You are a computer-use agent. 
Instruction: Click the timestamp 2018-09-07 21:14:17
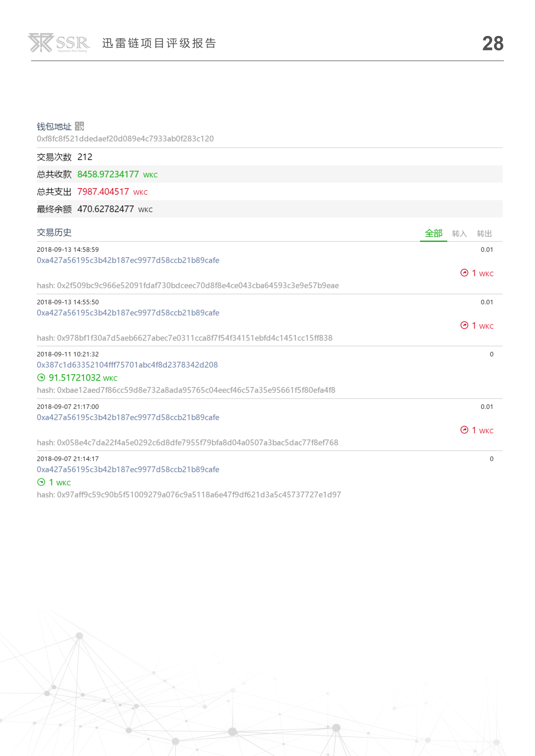click(x=68, y=459)
